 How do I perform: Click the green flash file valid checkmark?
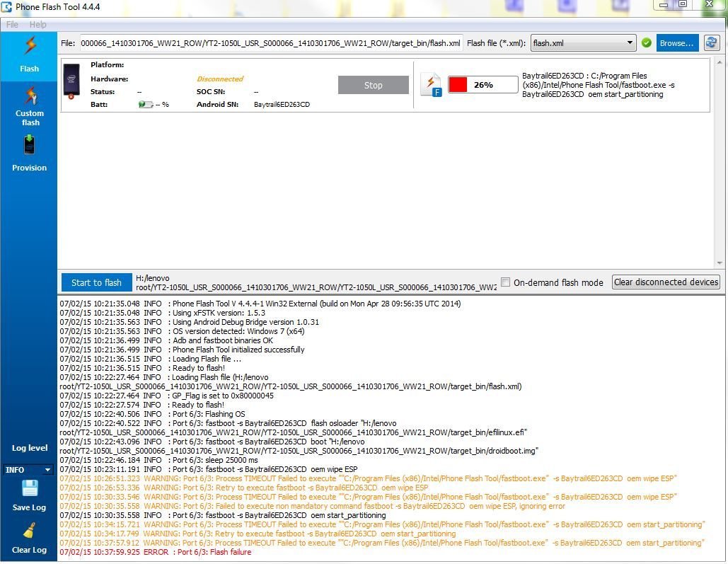646,42
